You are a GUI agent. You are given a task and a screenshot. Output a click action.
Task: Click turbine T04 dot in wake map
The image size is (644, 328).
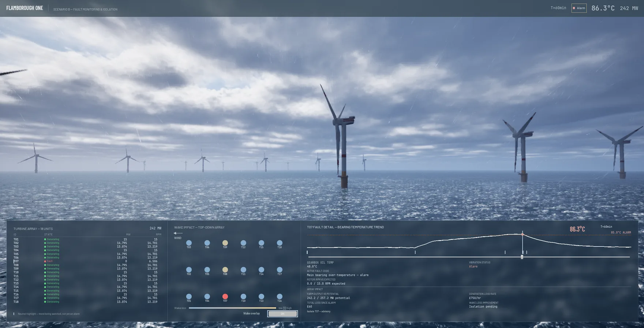(x=207, y=297)
